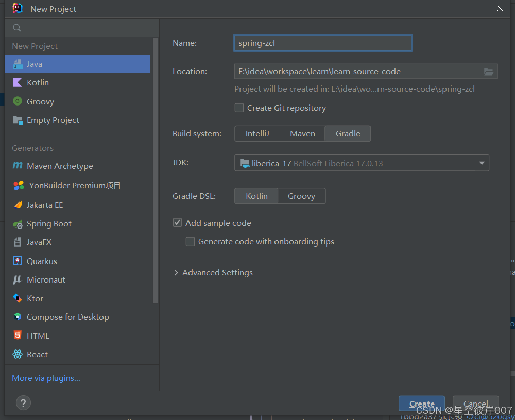Select IntelliJ build system
The width and height of the screenshot is (515, 420).
257,134
